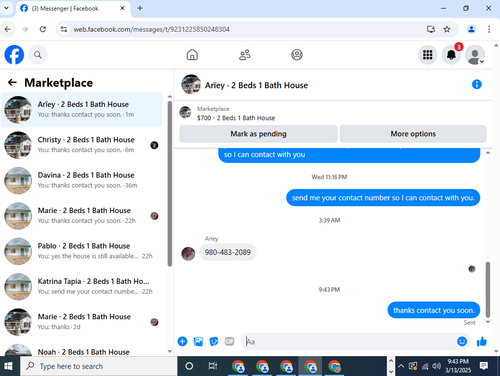Open the $700 - 2 Beds 1 Bath House listing
Image resolution: width=500 pixels, height=376 pixels.
coord(236,118)
